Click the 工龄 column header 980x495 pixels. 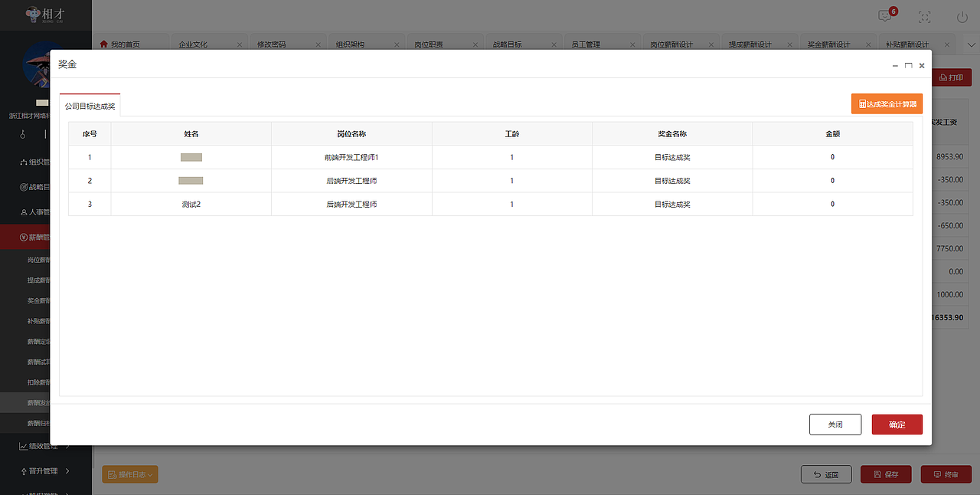tap(512, 133)
